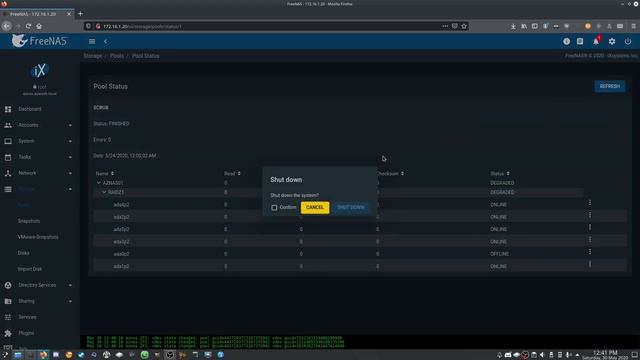
Task: Toggle the FreeNAS hamburger menu icon
Action: (x=92, y=41)
